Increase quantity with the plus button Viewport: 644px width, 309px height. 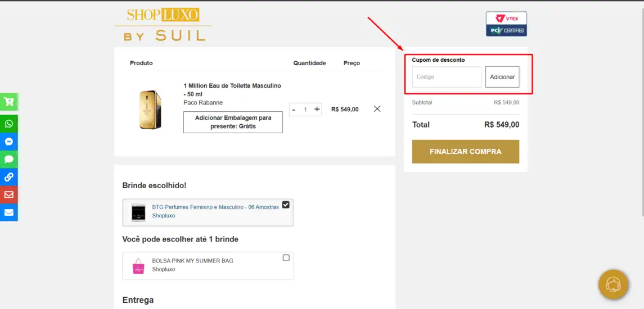pos(317,109)
